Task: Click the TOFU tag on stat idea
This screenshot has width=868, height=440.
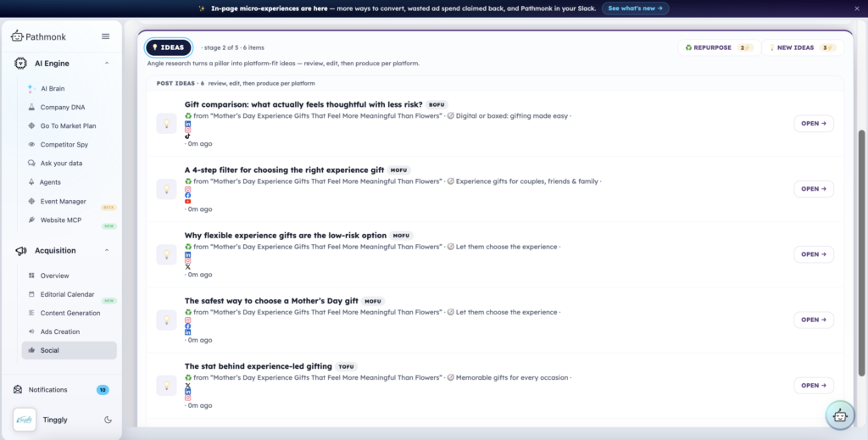Action: click(347, 366)
